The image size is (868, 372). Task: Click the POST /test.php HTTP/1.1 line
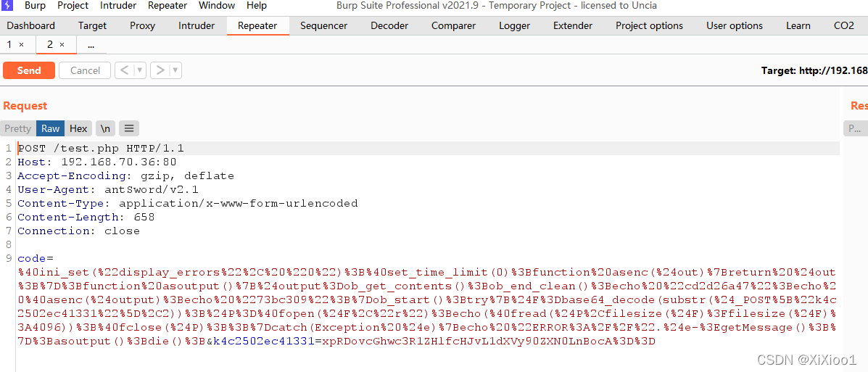[x=101, y=149]
